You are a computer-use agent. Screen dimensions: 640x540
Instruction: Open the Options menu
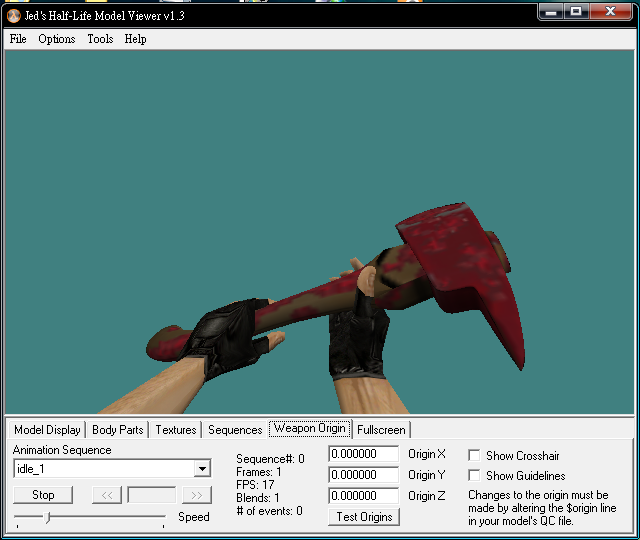(57, 39)
